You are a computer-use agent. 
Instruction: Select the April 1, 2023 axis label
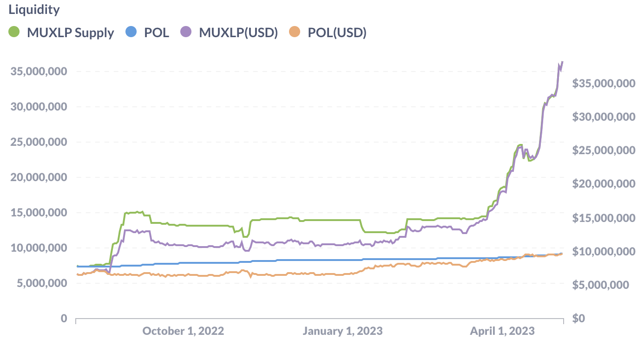[x=502, y=331]
